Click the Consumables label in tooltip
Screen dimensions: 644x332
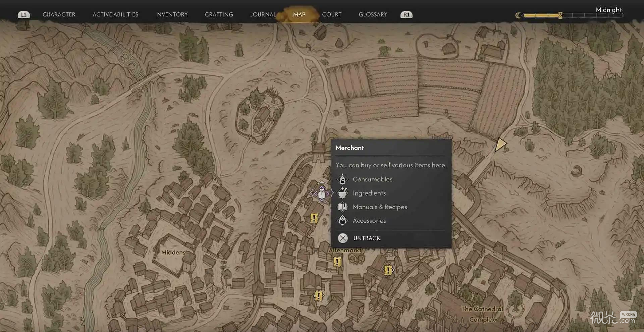(x=373, y=179)
